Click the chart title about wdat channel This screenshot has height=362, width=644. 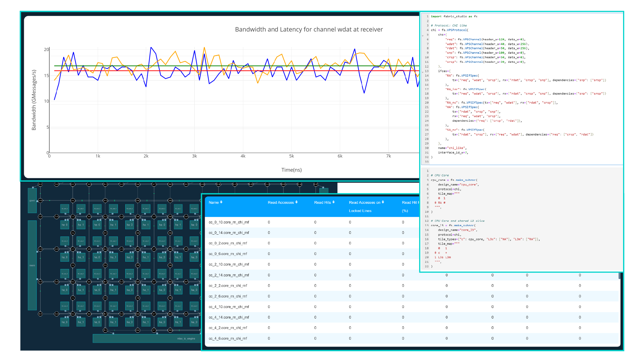point(309,29)
